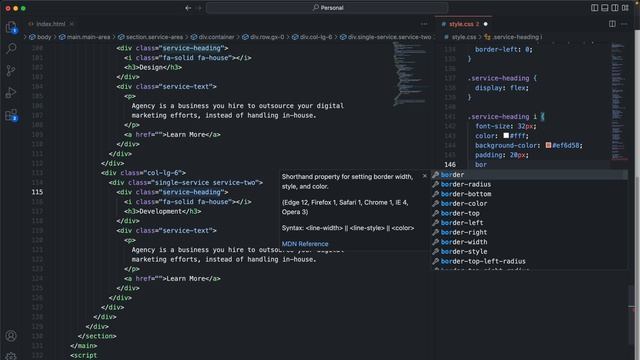The height and width of the screenshot is (360, 640).
Task: Click the col-lg-6 div line
Action: point(143,173)
